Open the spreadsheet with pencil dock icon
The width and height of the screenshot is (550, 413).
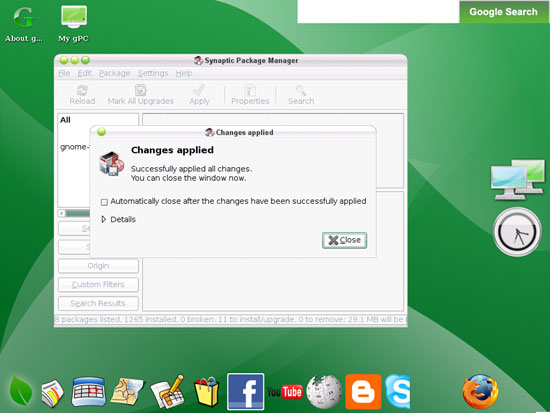pos(168,392)
